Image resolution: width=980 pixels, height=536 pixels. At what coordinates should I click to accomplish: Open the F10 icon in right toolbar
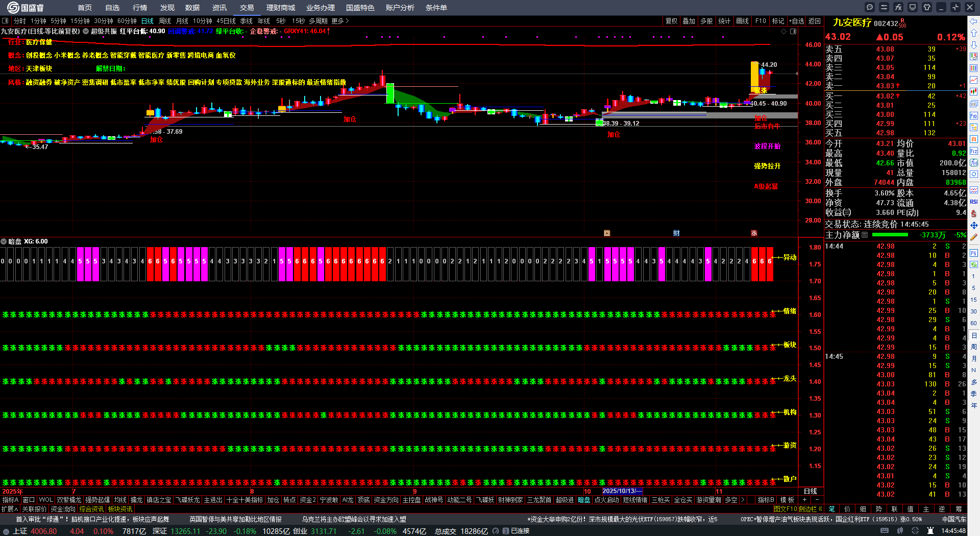(x=974, y=116)
